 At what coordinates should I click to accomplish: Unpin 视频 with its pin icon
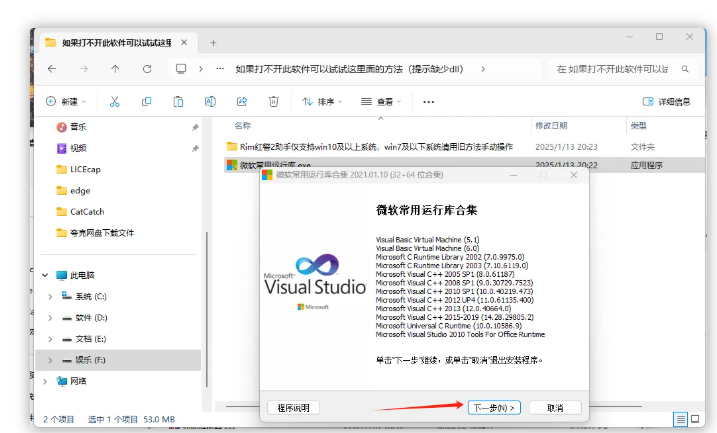click(195, 149)
